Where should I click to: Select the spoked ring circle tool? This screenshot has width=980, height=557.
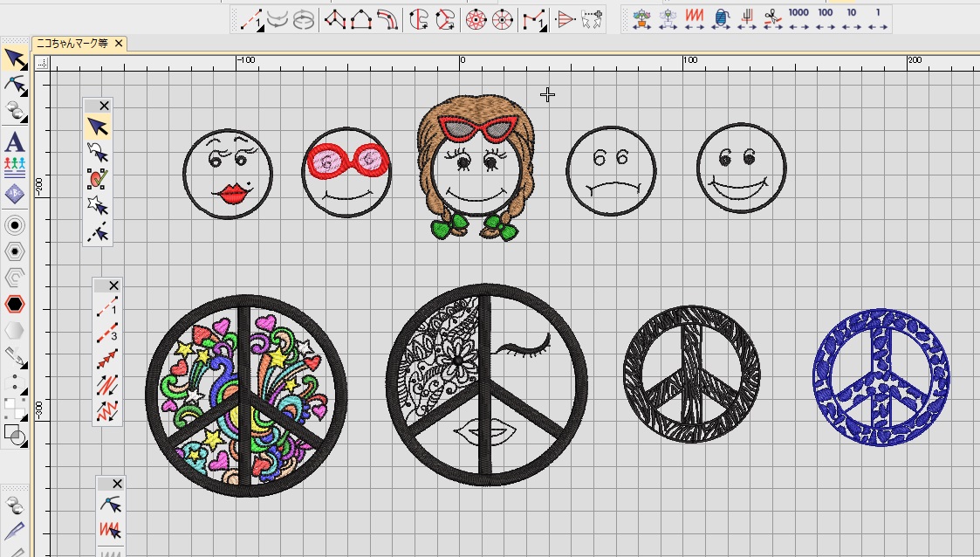coord(503,19)
